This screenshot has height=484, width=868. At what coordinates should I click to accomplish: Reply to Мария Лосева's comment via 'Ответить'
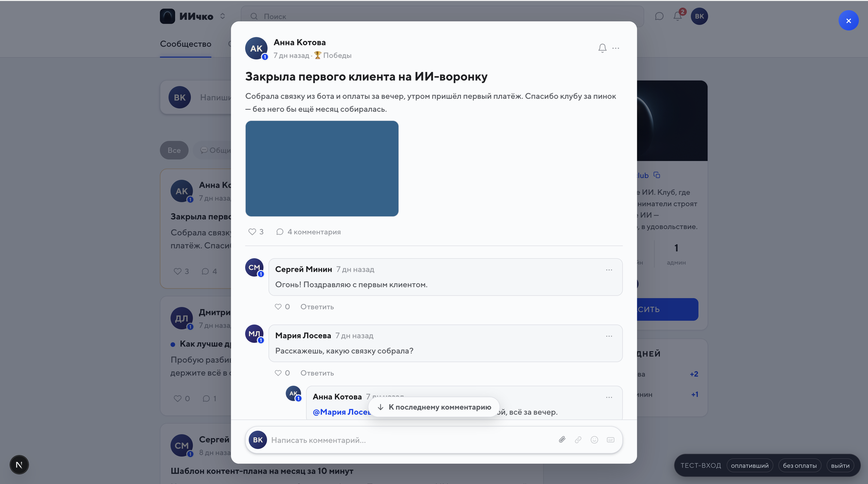[317, 373]
